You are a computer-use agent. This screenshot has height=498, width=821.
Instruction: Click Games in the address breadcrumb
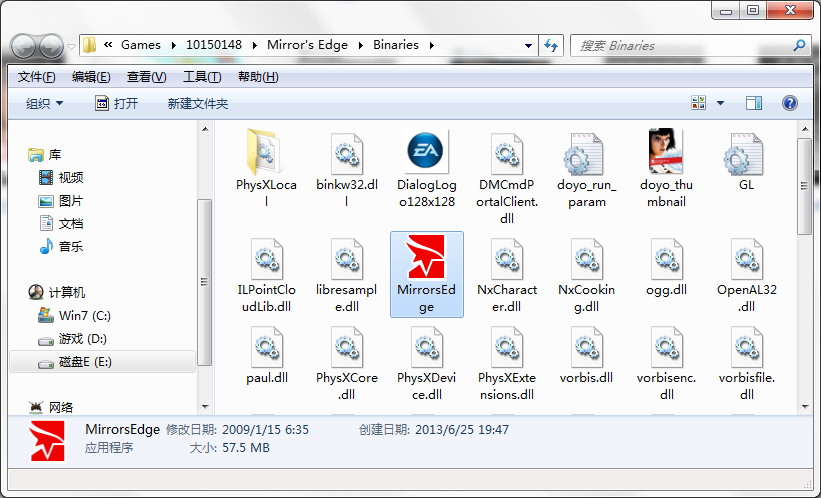click(141, 45)
